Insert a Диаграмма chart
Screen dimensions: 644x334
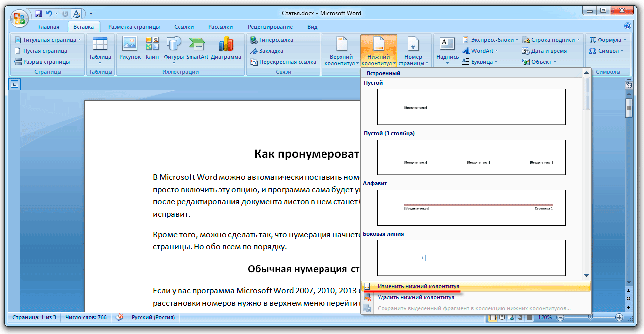point(226,49)
